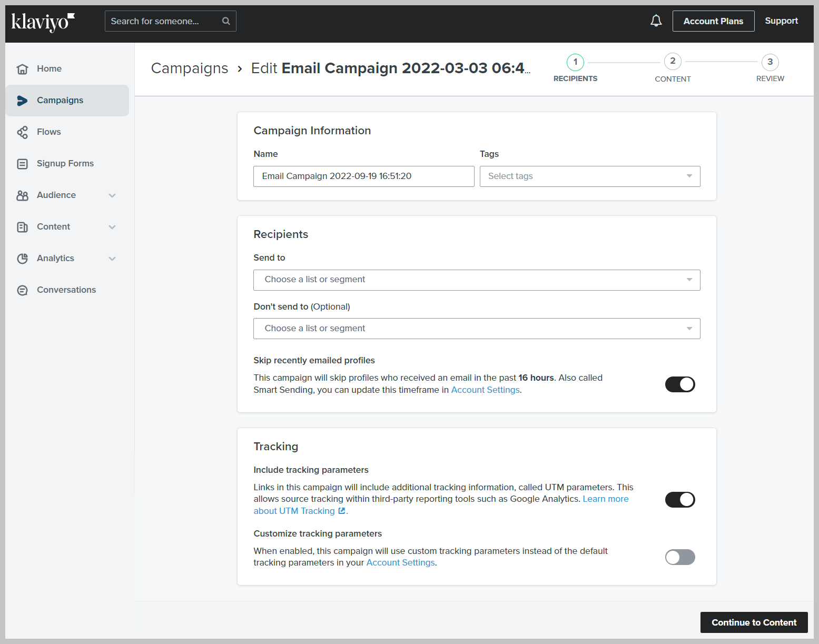
Task: Click the Campaigns paper-plane icon
Action: tap(22, 101)
